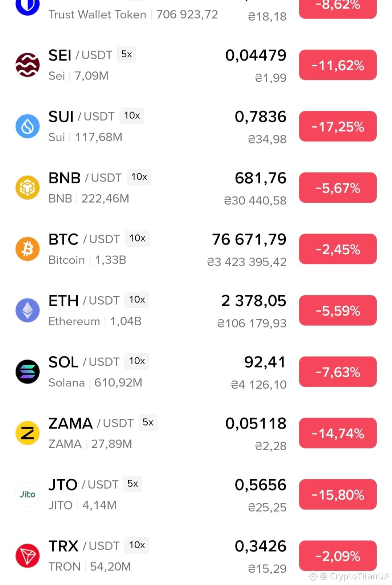Tap the Bitcoin orange logo icon

click(28, 249)
